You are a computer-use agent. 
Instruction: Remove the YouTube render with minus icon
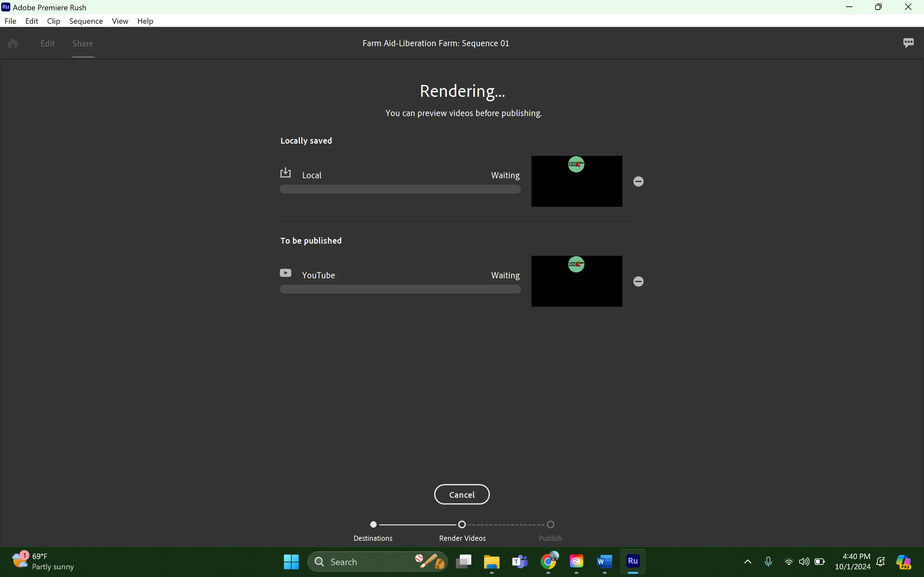(638, 282)
